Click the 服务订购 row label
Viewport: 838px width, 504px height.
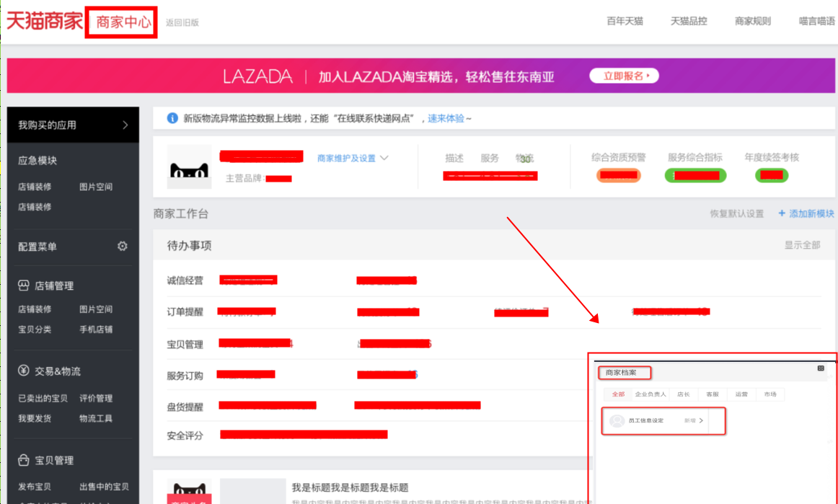185,375
